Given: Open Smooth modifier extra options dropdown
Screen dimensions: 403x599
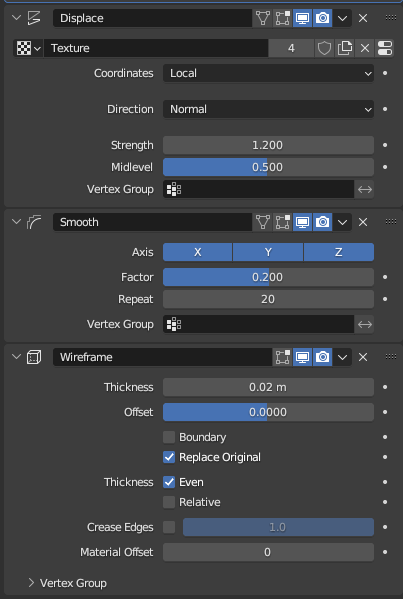Looking at the screenshot, I should 342,222.
